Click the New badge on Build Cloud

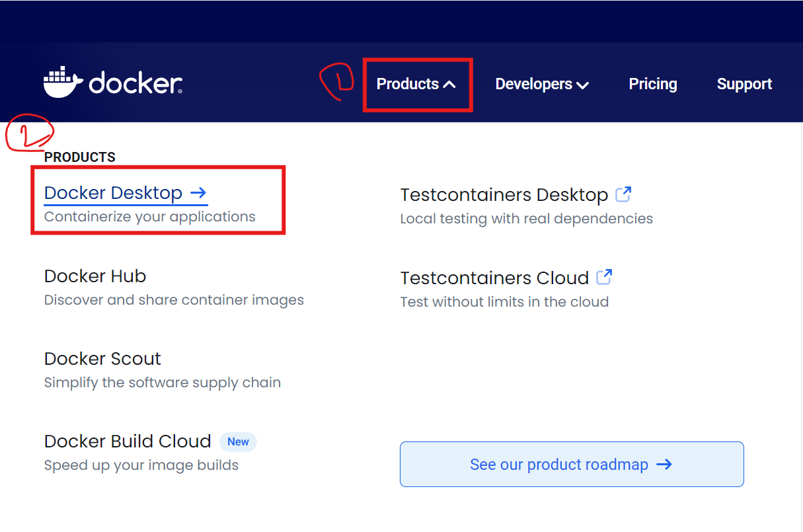pyautogui.click(x=238, y=442)
